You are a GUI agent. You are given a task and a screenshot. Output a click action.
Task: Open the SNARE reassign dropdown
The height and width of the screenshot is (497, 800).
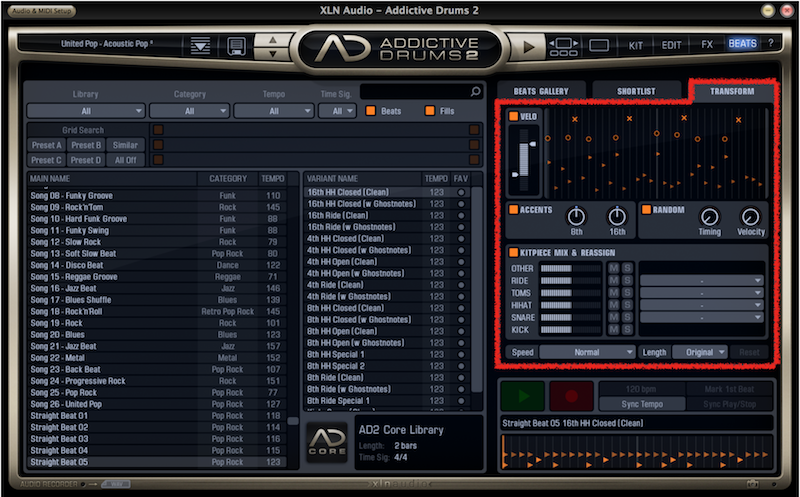pyautogui.click(x=702, y=317)
